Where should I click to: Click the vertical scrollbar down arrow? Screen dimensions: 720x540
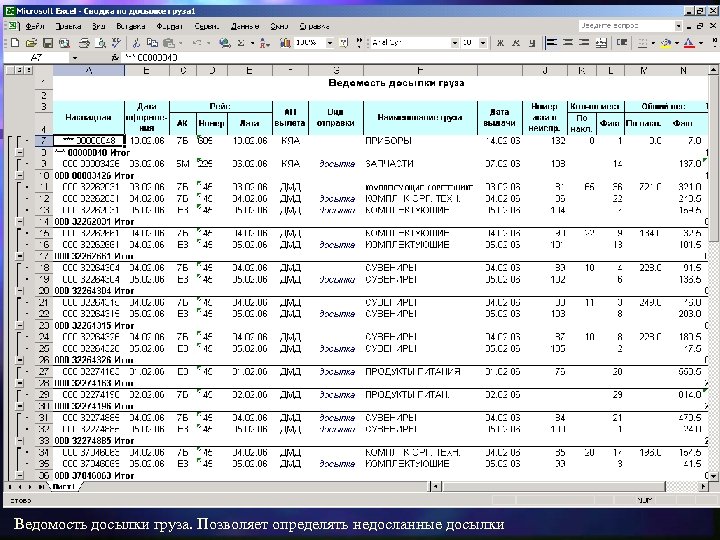713,476
